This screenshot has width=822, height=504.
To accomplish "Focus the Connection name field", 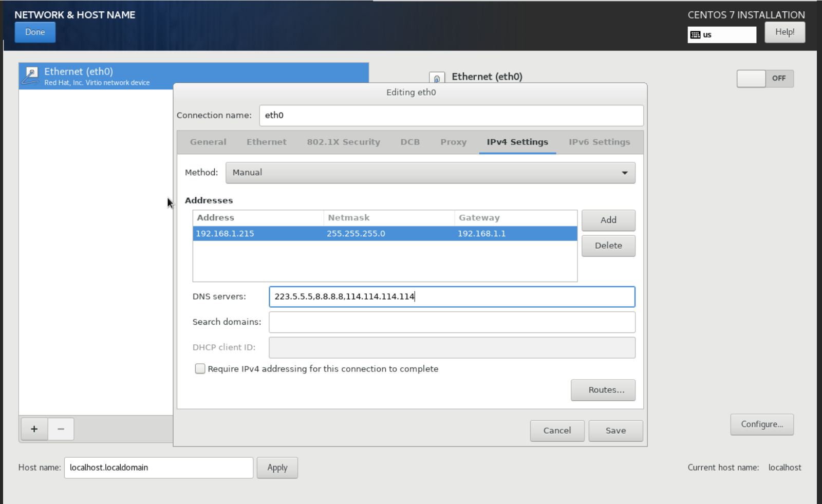I will click(x=451, y=116).
